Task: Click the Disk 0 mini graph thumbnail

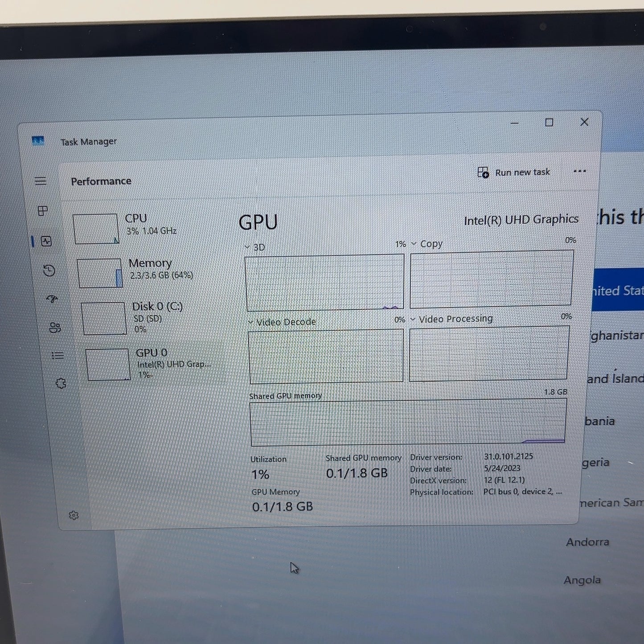Action: [x=104, y=318]
